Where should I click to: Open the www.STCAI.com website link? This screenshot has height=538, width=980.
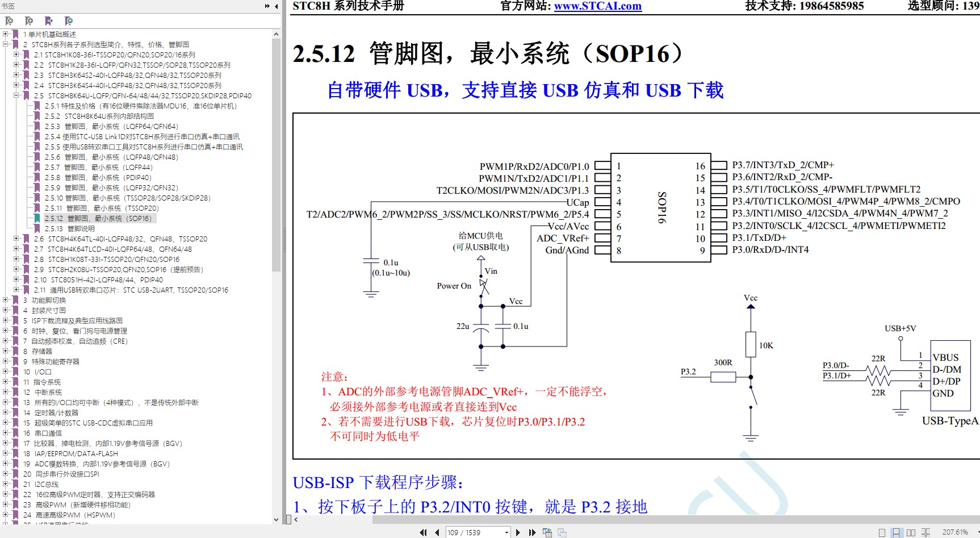point(598,6)
